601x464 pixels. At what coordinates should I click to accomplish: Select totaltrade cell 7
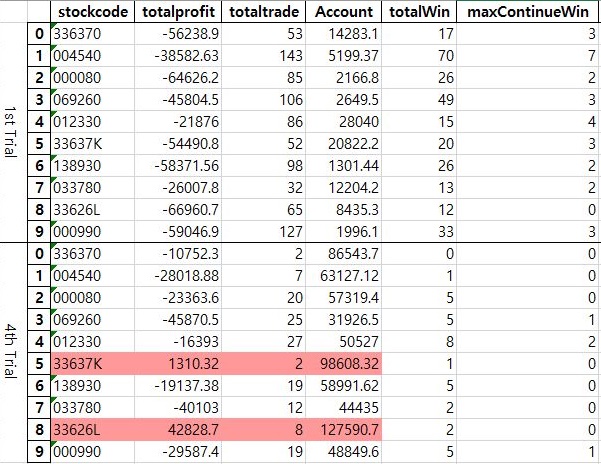[263, 275]
